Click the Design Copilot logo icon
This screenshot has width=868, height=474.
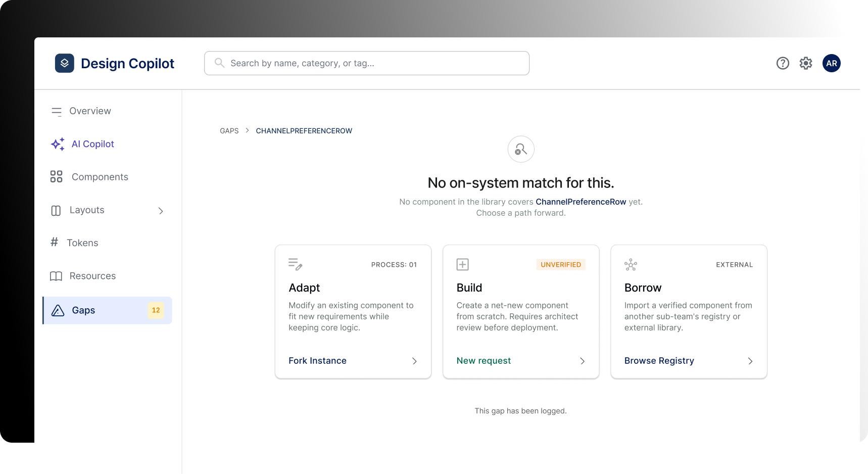(x=65, y=63)
